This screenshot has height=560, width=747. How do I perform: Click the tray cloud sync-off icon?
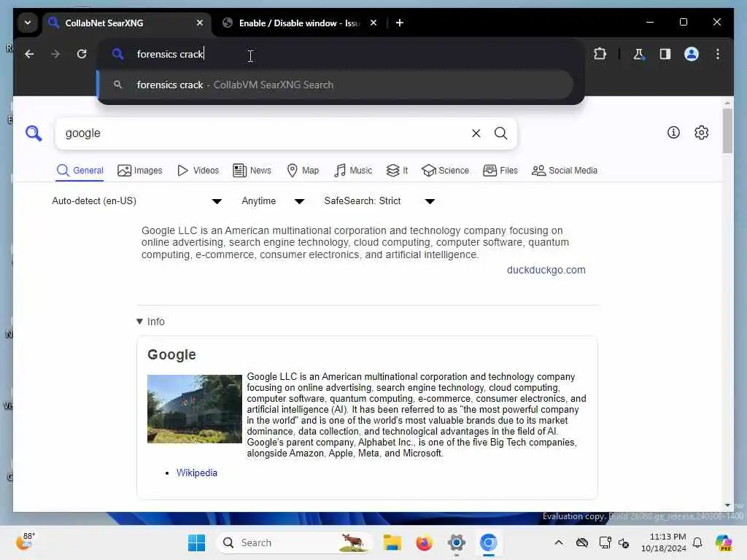[581, 542]
